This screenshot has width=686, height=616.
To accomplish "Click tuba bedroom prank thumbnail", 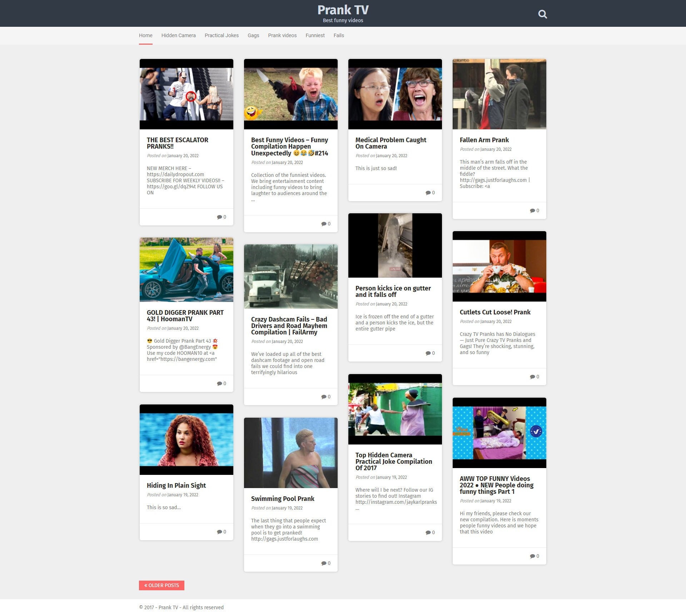I will pos(499,433).
